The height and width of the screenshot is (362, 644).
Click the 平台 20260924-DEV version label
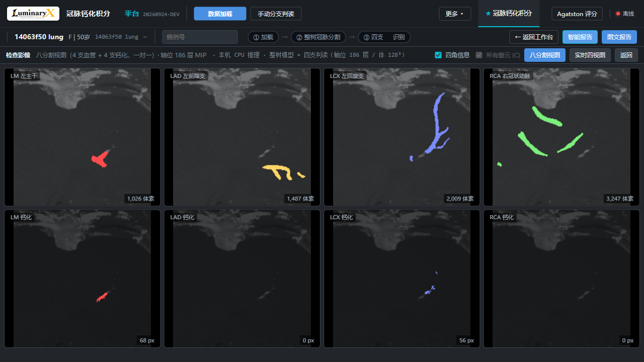point(152,14)
